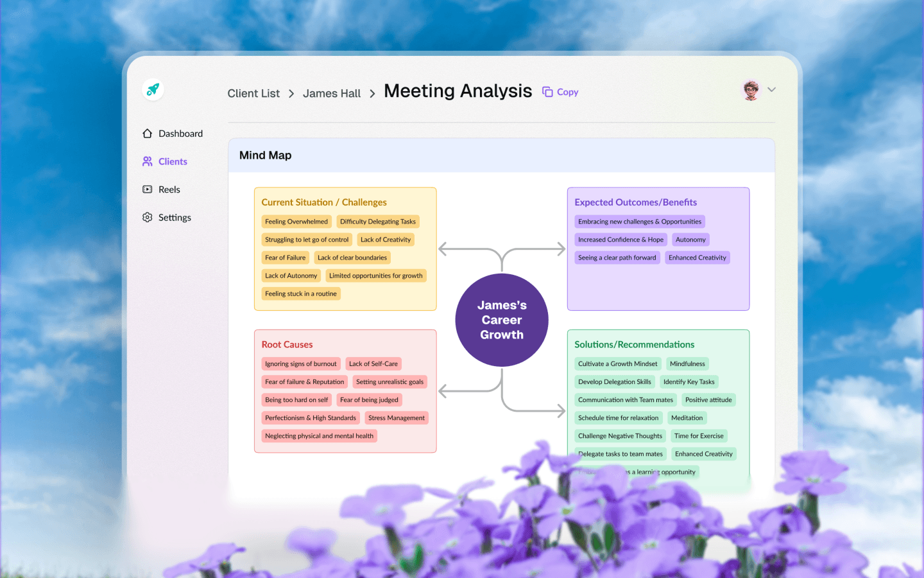924x578 pixels.
Task: Select Identify Key Tasks tag
Action: click(x=689, y=382)
